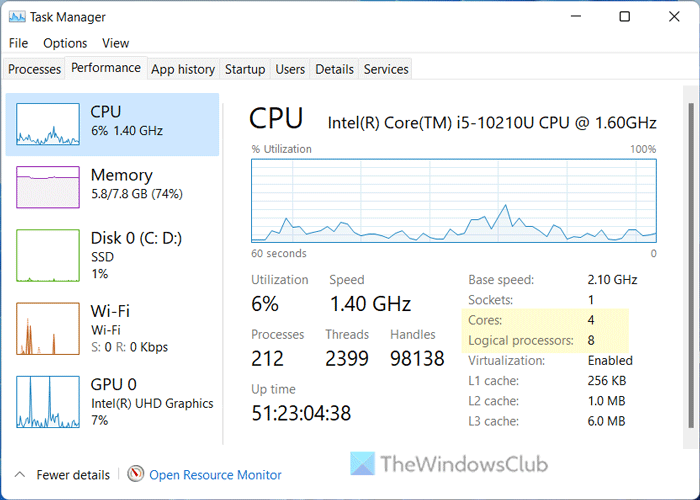
Task: Show the Wi-Fi throughput graph
Action: pyautogui.click(x=46, y=328)
